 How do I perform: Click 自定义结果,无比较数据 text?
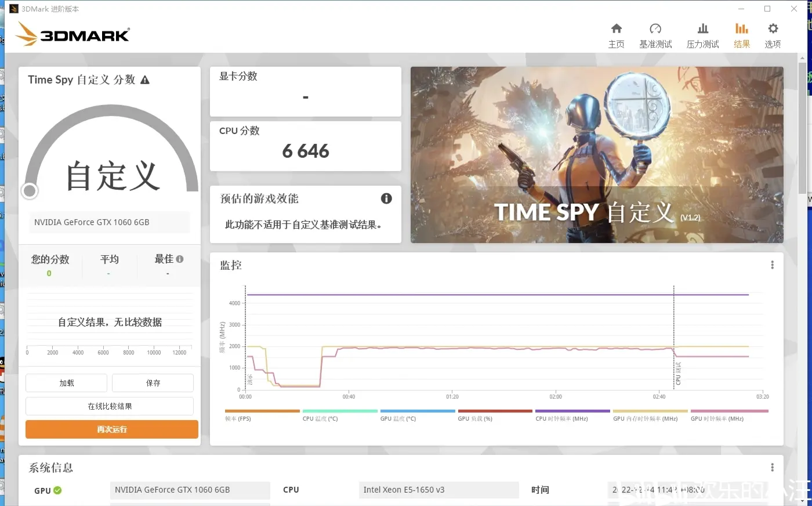point(110,322)
